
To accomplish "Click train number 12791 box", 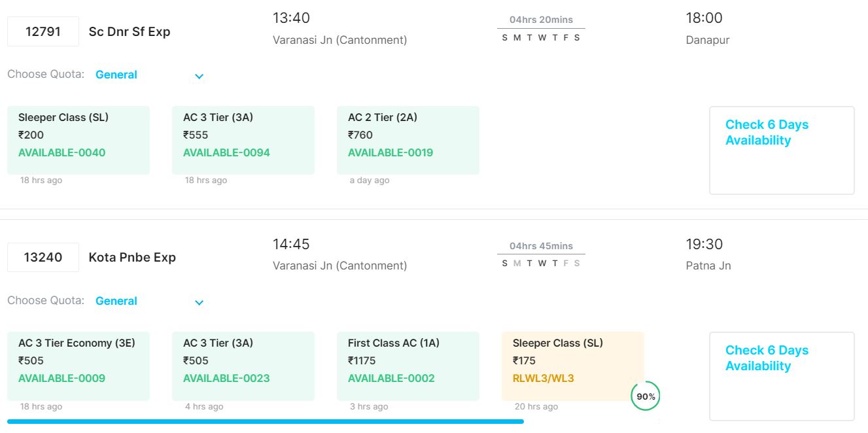I will [43, 31].
